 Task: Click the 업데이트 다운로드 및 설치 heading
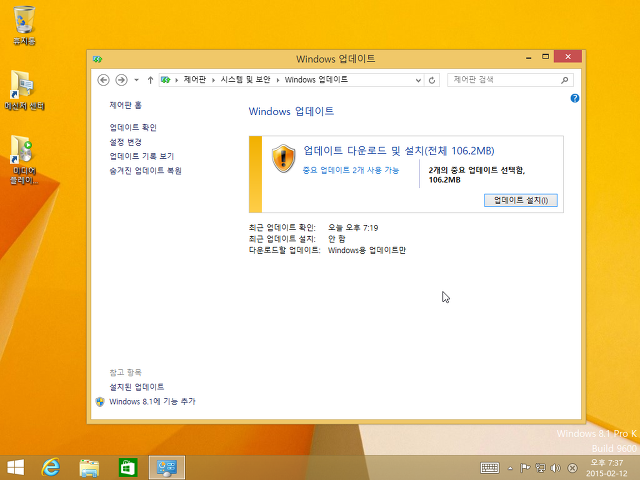399,151
